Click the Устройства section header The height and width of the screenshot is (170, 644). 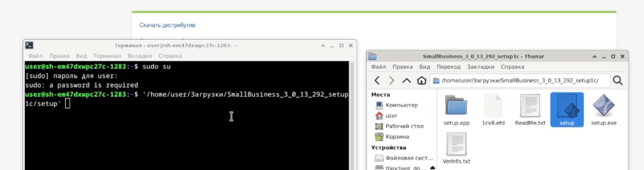click(x=388, y=147)
